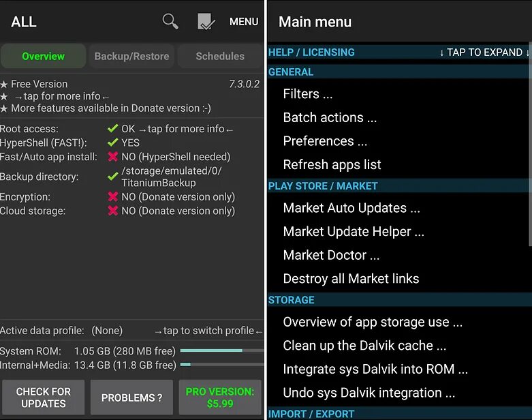532x420 pixels.
Task: Open Preferences in the General section
Action: click(325, 141)
